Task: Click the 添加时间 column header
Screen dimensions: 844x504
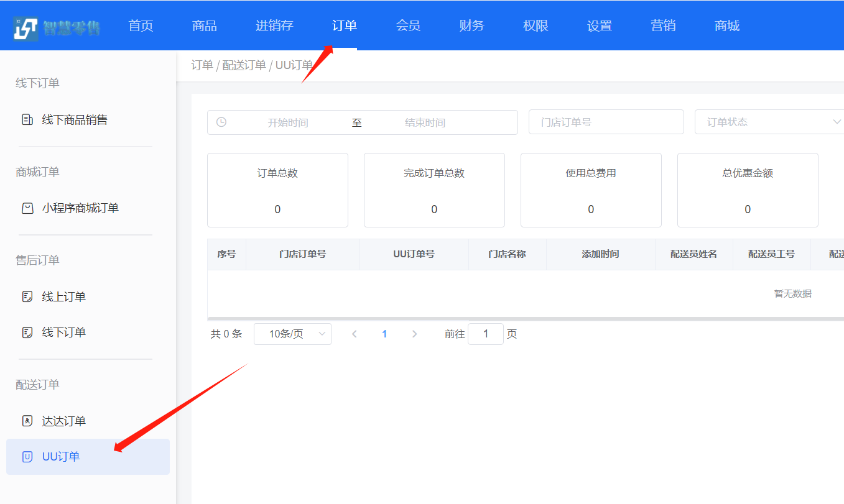Action: click(601, 254)
